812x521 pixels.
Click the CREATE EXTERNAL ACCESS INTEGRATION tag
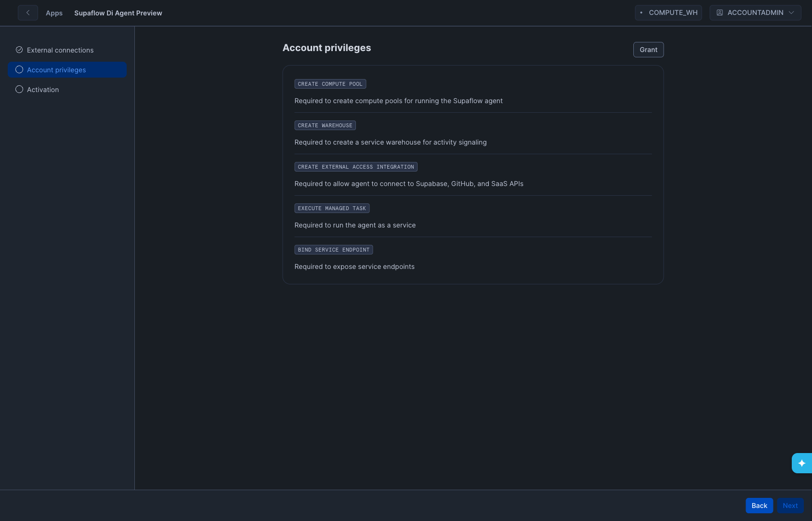(x=355, y=167)
